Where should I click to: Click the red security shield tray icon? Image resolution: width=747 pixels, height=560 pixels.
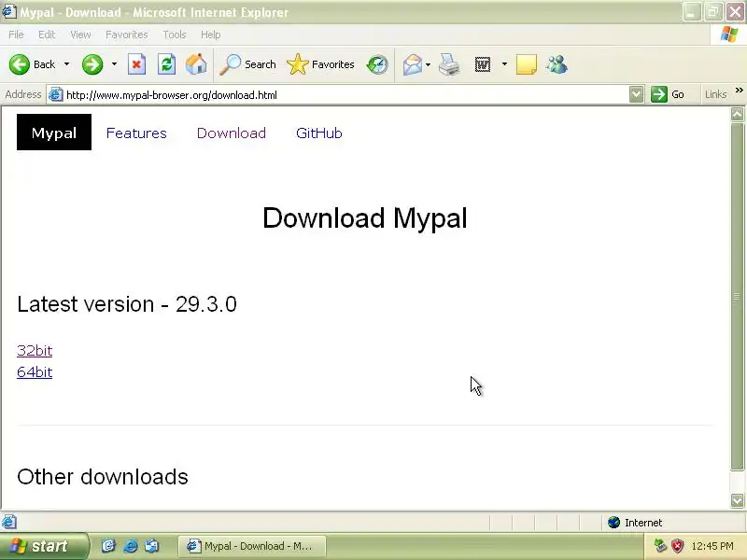[x=677, y=546]
